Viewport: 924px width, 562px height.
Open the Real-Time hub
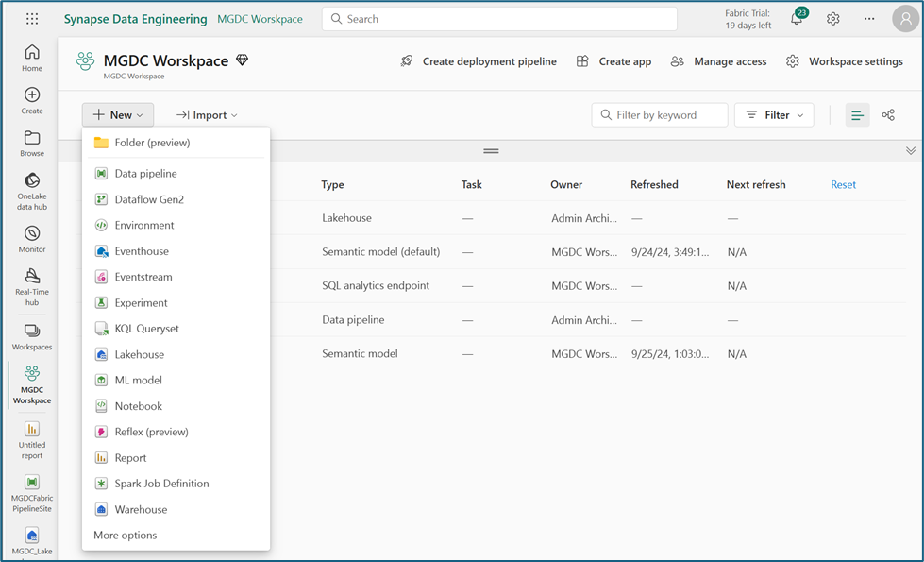pyautogui.click(x=32, y=287)
